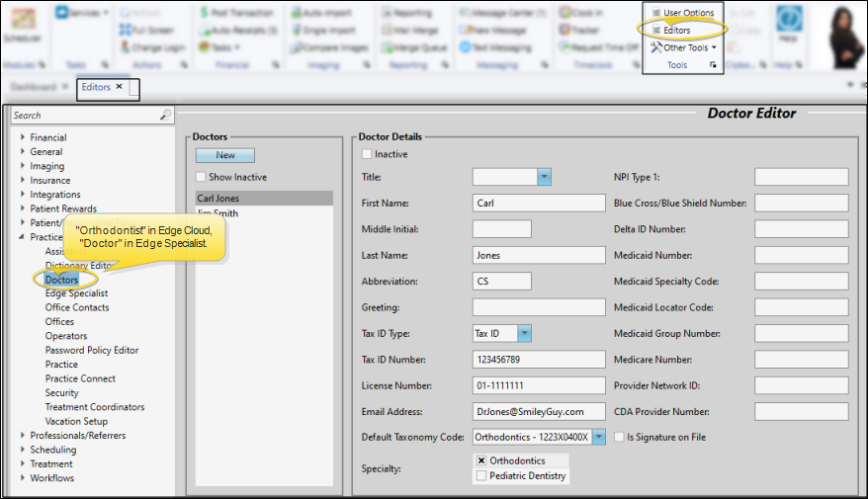This screenshot has height=499, width=868.
Task: Select Carl Jones in the doctors list
Action: tap(217, 199)
